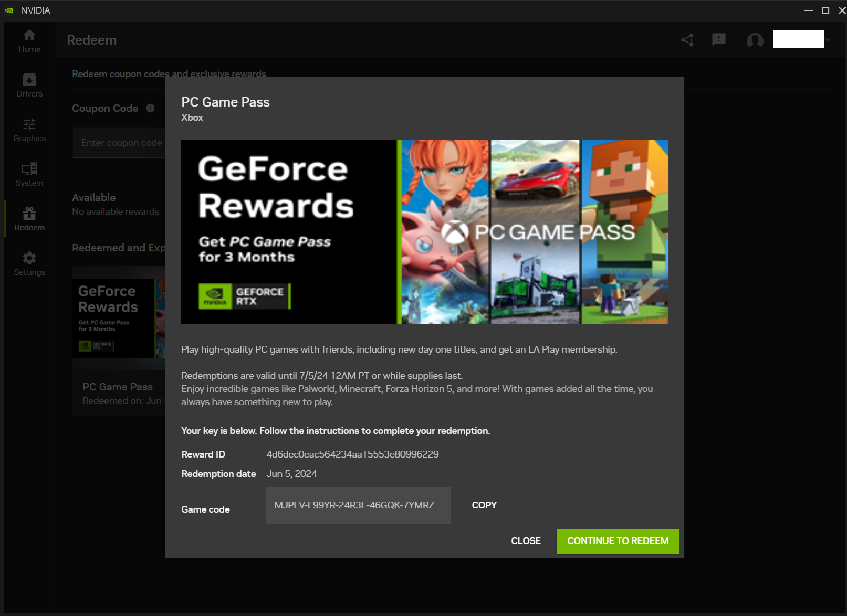Open Settings from the sidebar gear

29,264
